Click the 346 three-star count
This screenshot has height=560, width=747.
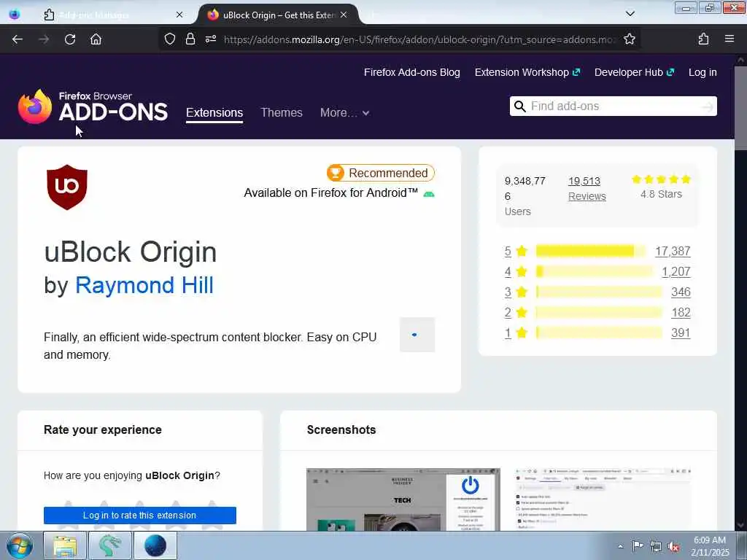point(681,292)
